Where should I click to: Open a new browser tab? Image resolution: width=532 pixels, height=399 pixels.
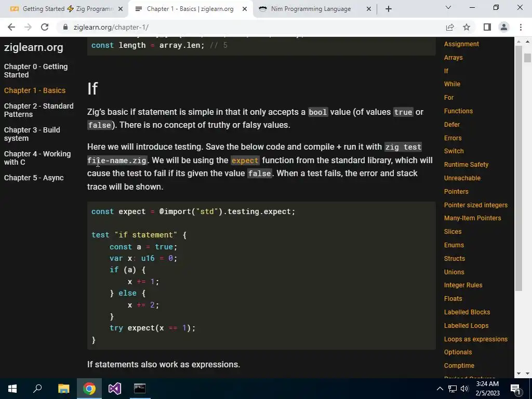(389, 9)
